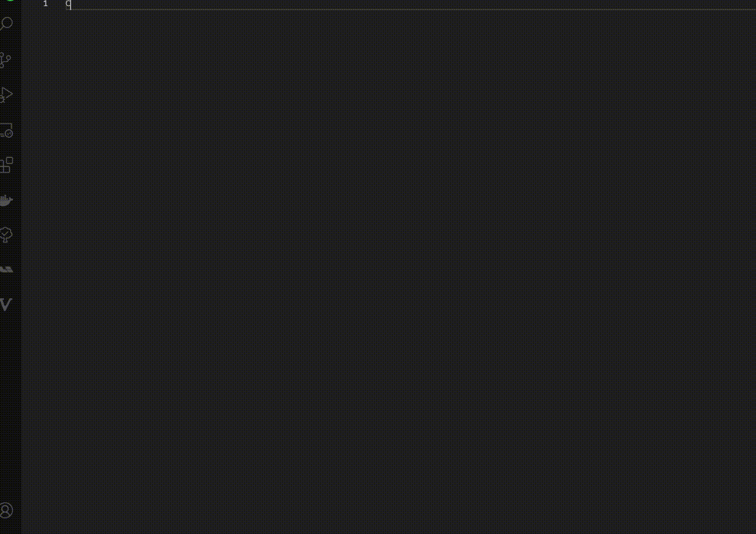This screenshot has height=534, width=756.
Task: Open the Search view in activity bar
Action: click(x=6, y=24)
